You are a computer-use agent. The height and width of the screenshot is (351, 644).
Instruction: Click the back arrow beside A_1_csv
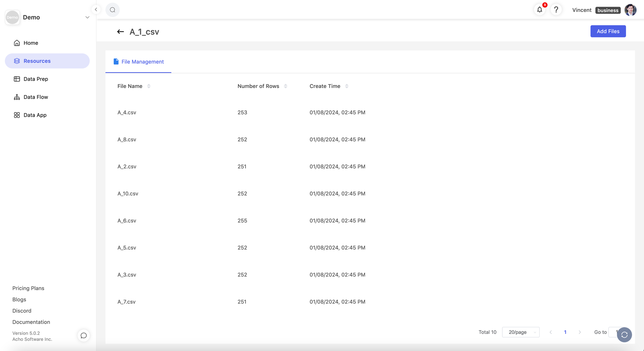(x=120, y=32)
